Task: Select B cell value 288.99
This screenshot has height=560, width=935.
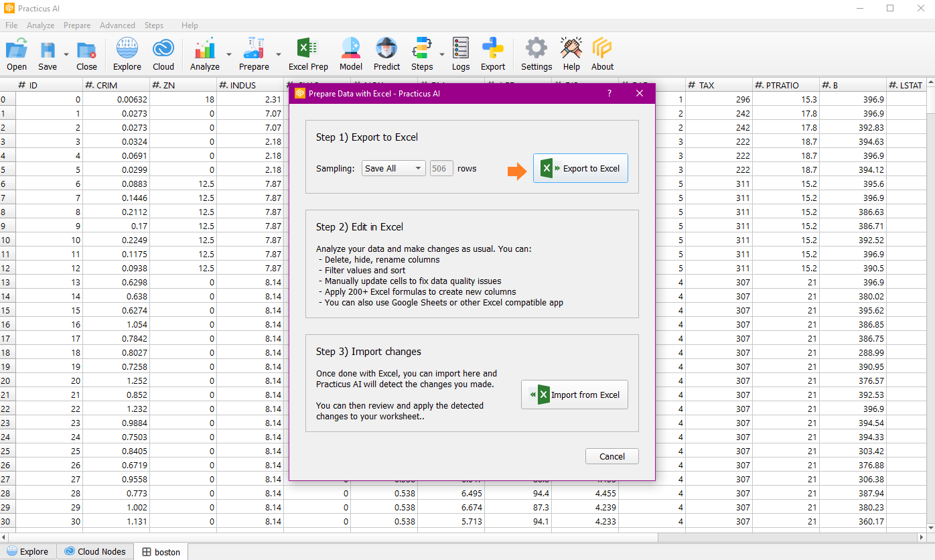Action: (853, 352)
